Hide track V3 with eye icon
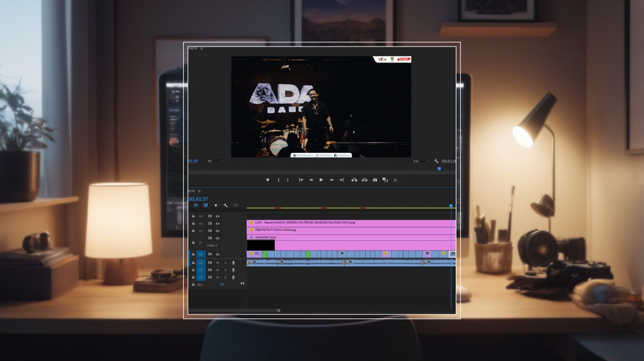Viewport: 644px width, 361px height. 217,231
